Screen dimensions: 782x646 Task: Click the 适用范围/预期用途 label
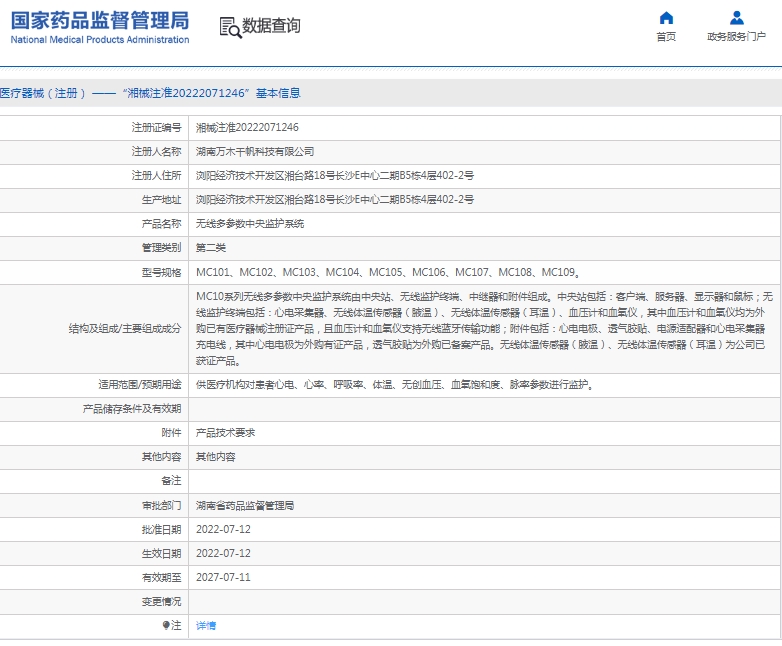click(140, 385)
